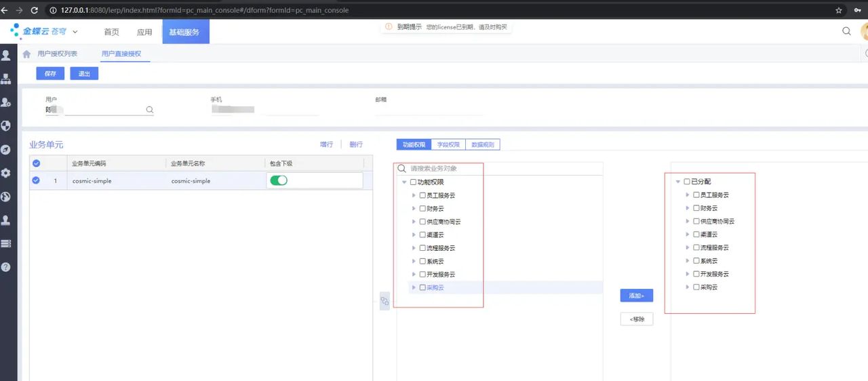This screenshot has width=868, height=381.
Task: Expand 员工服务云 node in 已分配 tree
Action: coord(688,195)
